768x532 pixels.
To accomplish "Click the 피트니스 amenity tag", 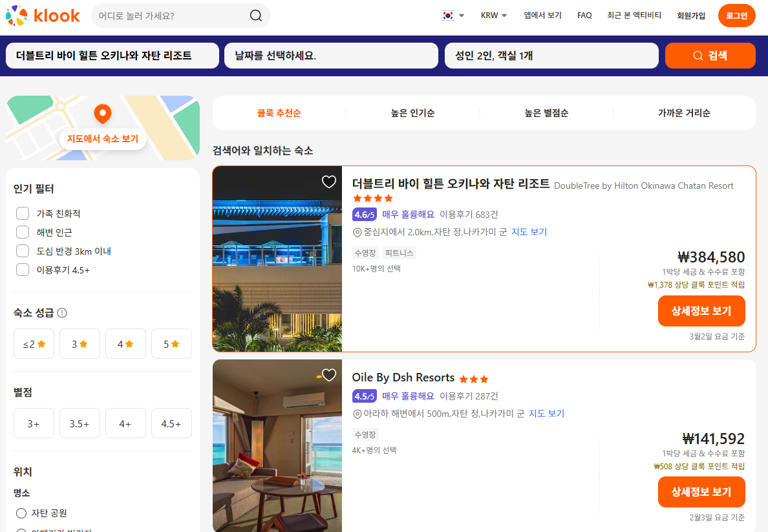I will click(x=399, y=253).
